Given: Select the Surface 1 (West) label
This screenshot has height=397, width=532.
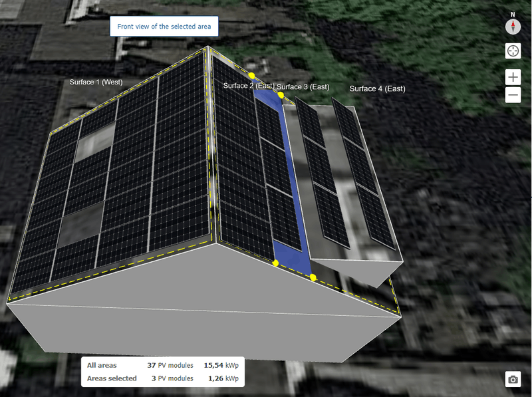Looking at the screenshot, I should pyautogui.click(x=96, y=82).
